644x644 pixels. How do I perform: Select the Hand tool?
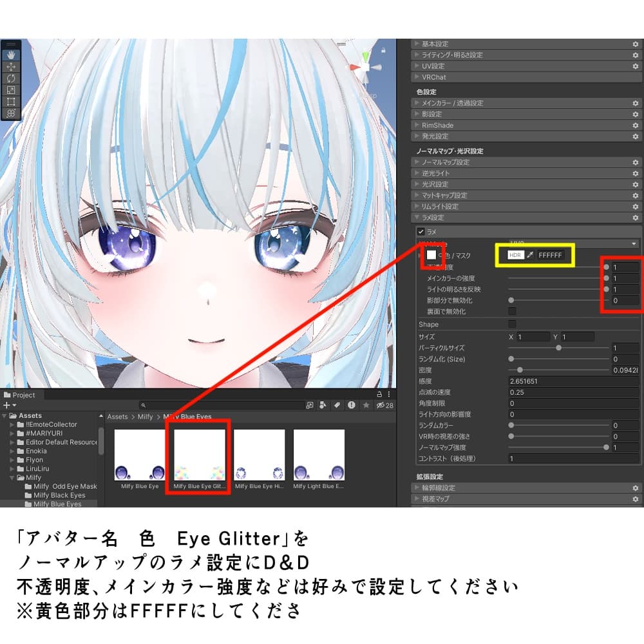click(x=11, y=55)
